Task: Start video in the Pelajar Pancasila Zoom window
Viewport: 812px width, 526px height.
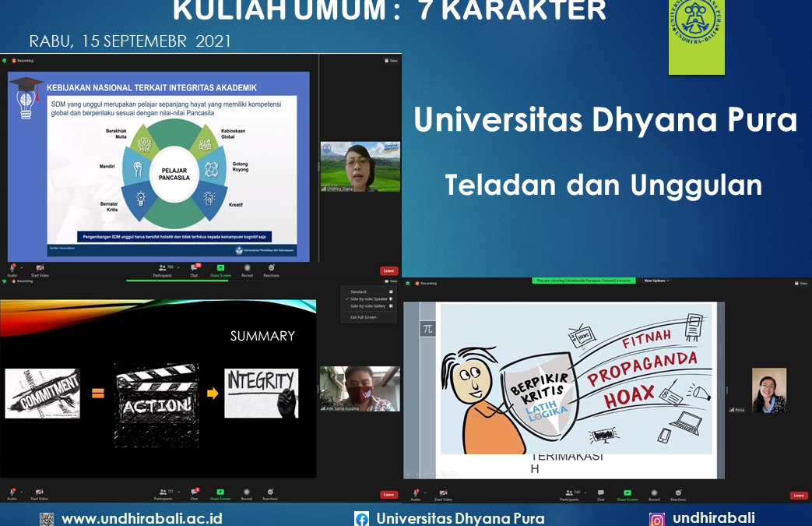Action: click(40, 270)
